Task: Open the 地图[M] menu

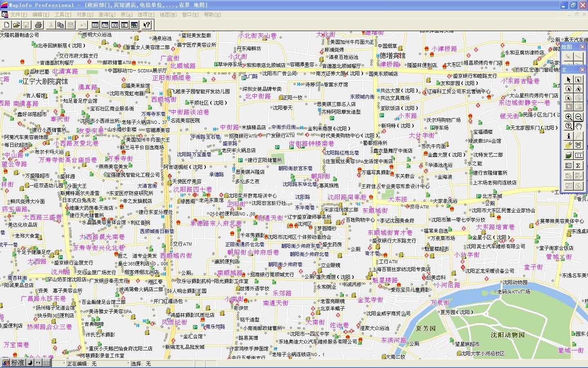Action: [168, 14]
